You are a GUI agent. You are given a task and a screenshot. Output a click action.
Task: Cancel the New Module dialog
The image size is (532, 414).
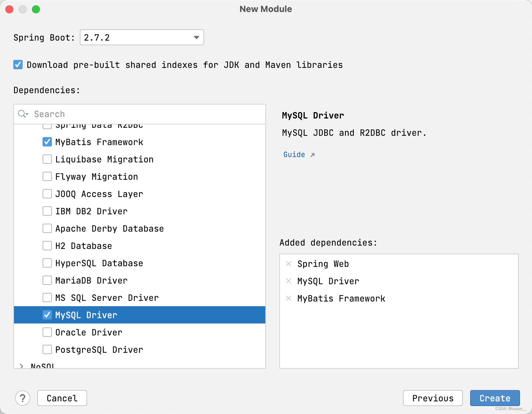click(x=62, y=398)
